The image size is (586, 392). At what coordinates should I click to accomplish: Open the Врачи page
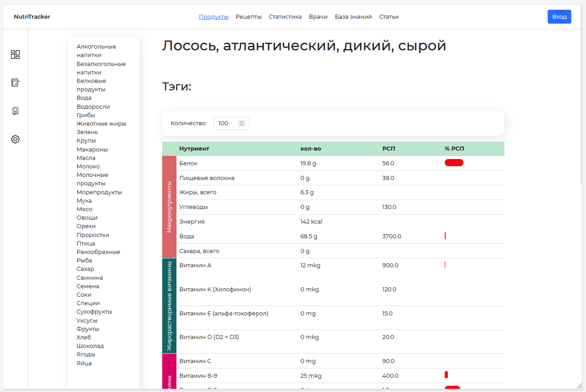(318, 17)
